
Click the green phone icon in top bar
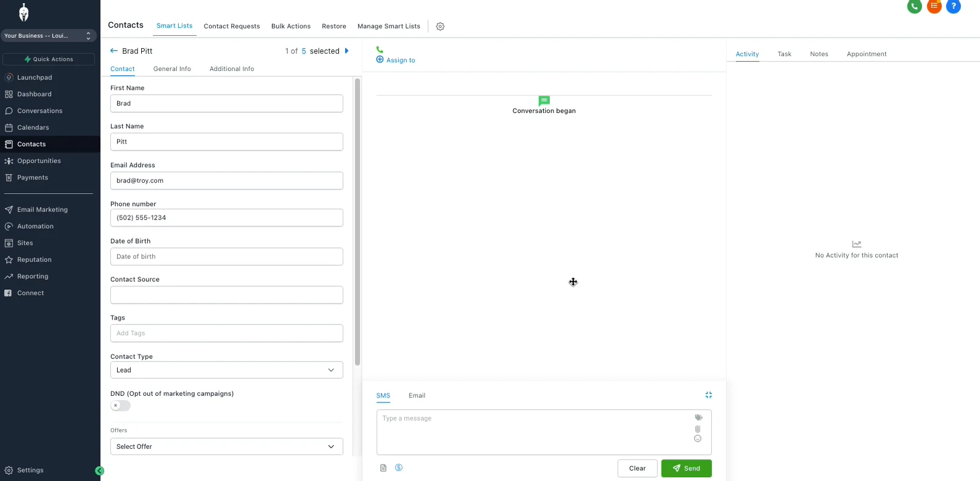click(x=915, y=6)
